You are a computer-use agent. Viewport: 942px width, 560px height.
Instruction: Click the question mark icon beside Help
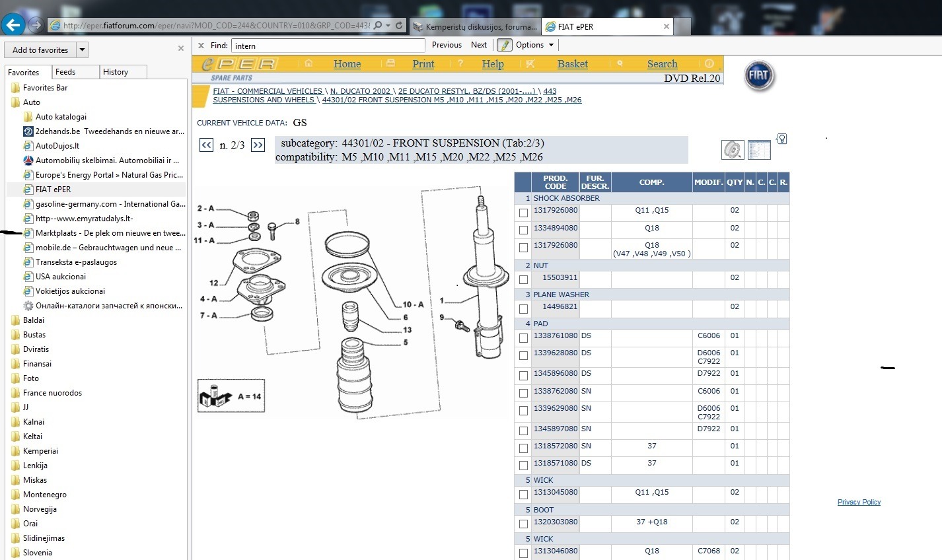(460, 64)
